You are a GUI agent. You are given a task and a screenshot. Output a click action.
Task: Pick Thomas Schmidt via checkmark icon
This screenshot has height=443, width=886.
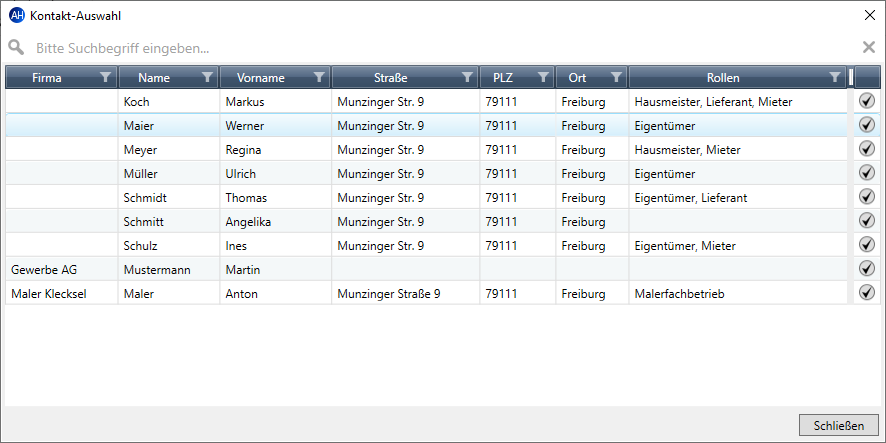click(x=866, y=197)
